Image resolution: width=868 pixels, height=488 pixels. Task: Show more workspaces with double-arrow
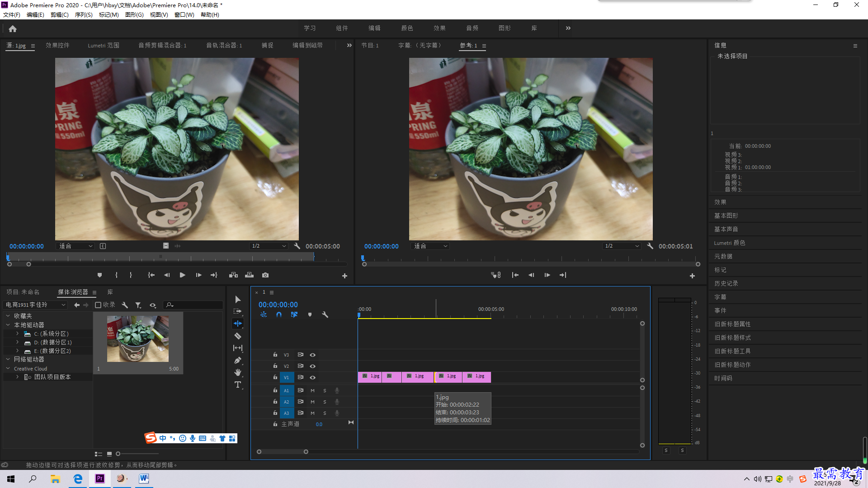[568, 28]
